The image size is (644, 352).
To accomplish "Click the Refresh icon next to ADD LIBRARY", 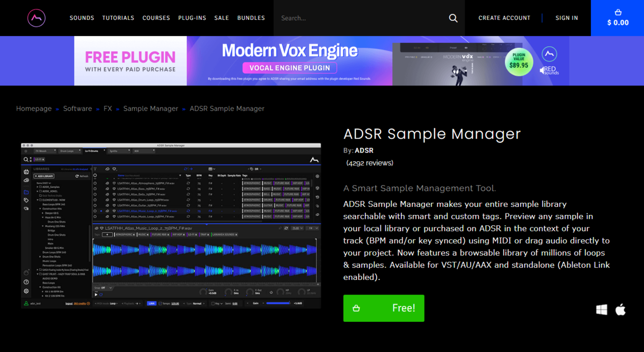I will point(77,176).
